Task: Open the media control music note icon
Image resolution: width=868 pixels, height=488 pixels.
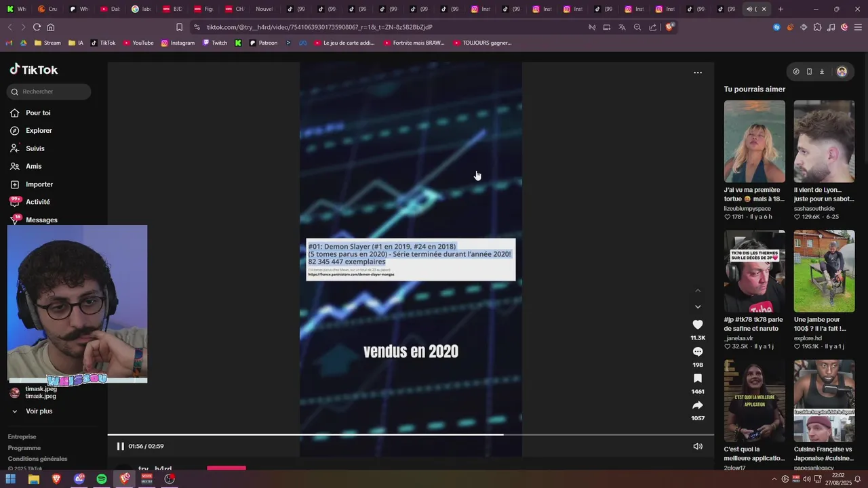Action: [x=831, y=27]
